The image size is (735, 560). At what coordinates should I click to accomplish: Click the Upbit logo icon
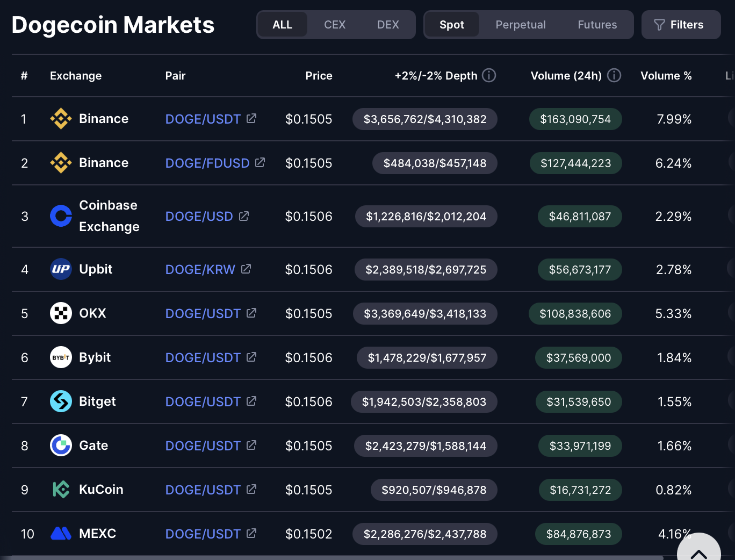(x=61, y=269)
